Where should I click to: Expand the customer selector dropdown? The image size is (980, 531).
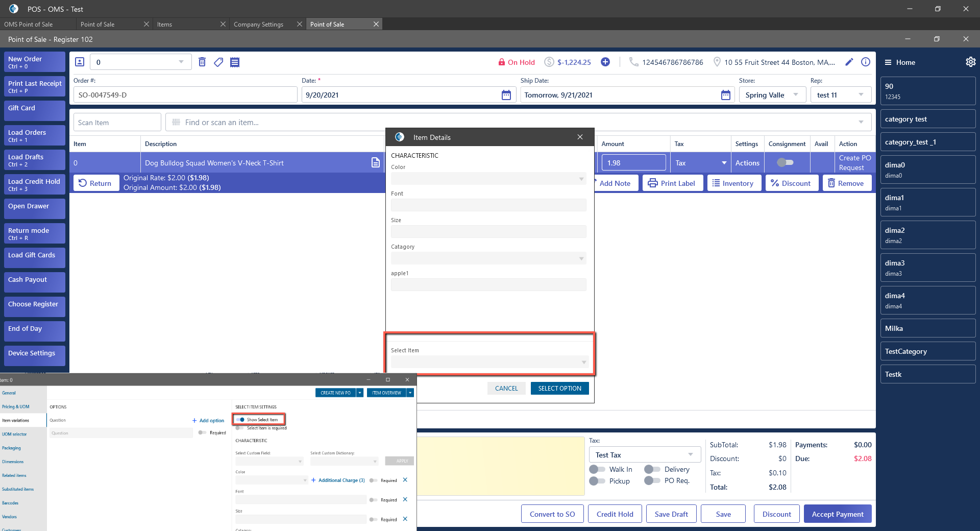181,62
